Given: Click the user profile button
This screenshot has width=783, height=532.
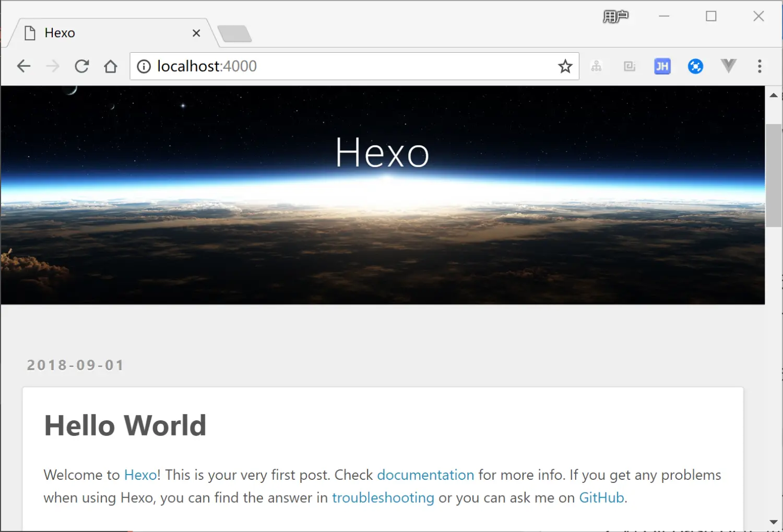Looking at the screenshot, I should [615, 17].
